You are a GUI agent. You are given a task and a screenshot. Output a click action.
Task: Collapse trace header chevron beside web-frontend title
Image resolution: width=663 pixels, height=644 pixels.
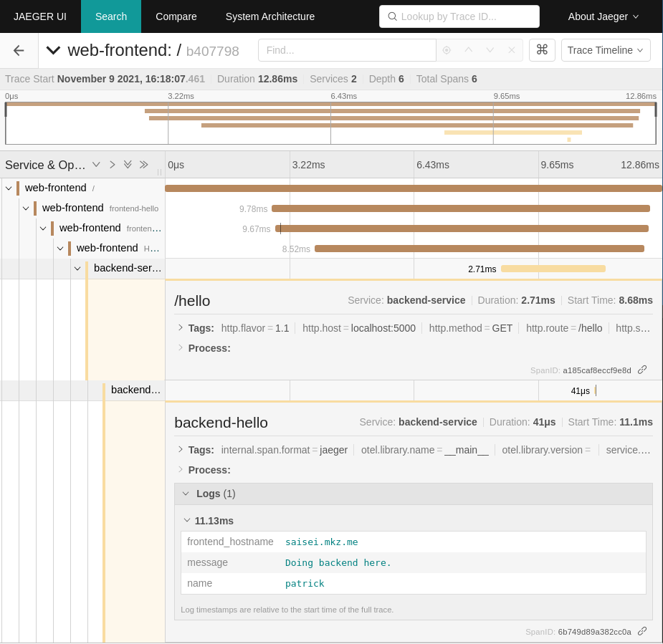pyautogui.click(x=53, y=50)
